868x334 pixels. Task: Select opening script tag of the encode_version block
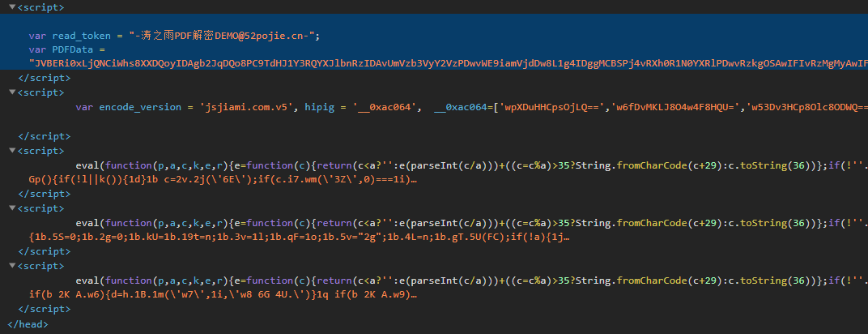pyautogui.click(x=41, y=92)
